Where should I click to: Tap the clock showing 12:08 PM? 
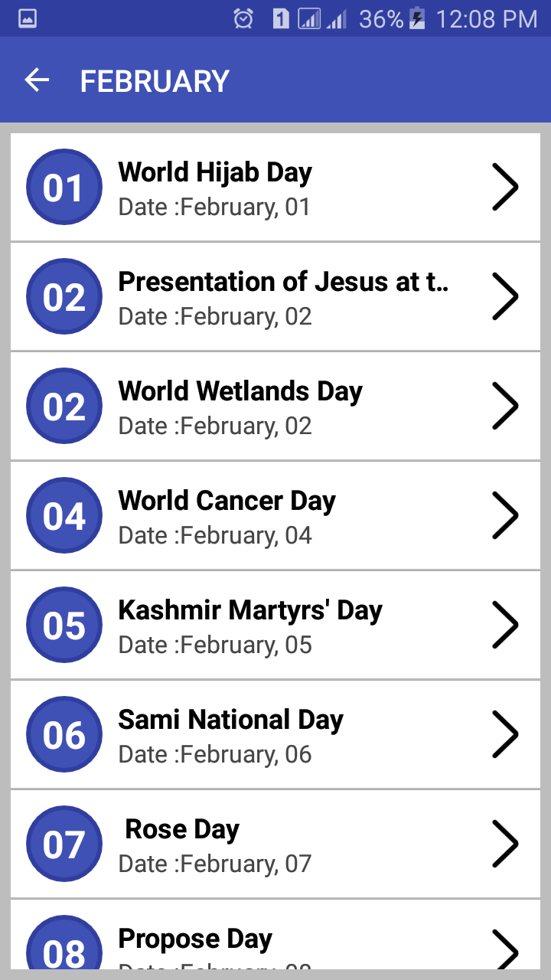487,18
